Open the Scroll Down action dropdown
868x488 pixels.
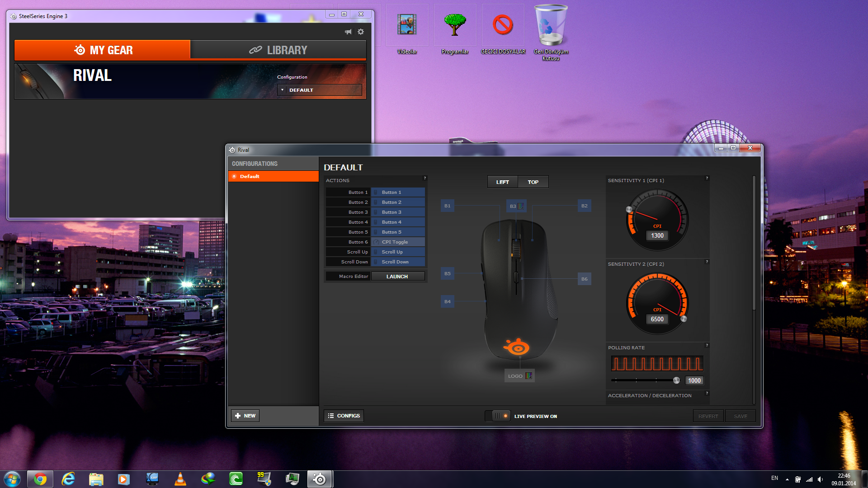point(398,262)
